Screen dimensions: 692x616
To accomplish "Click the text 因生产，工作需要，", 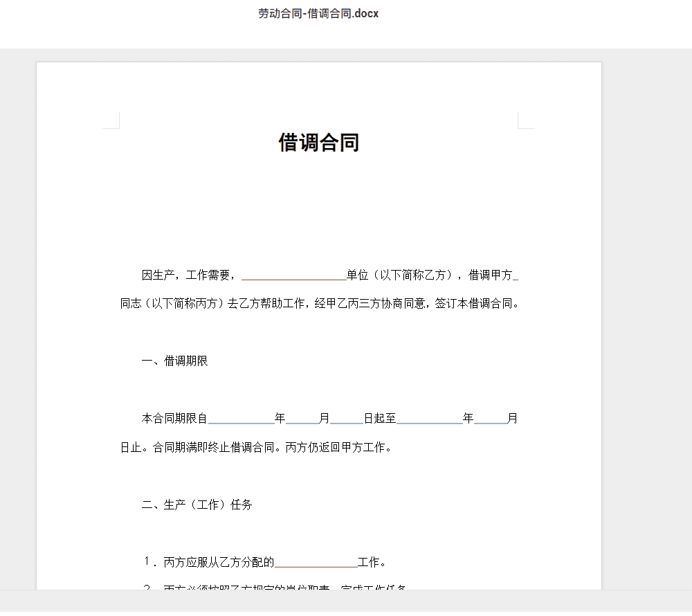I will pyautogui.click(x=189, y=275).
